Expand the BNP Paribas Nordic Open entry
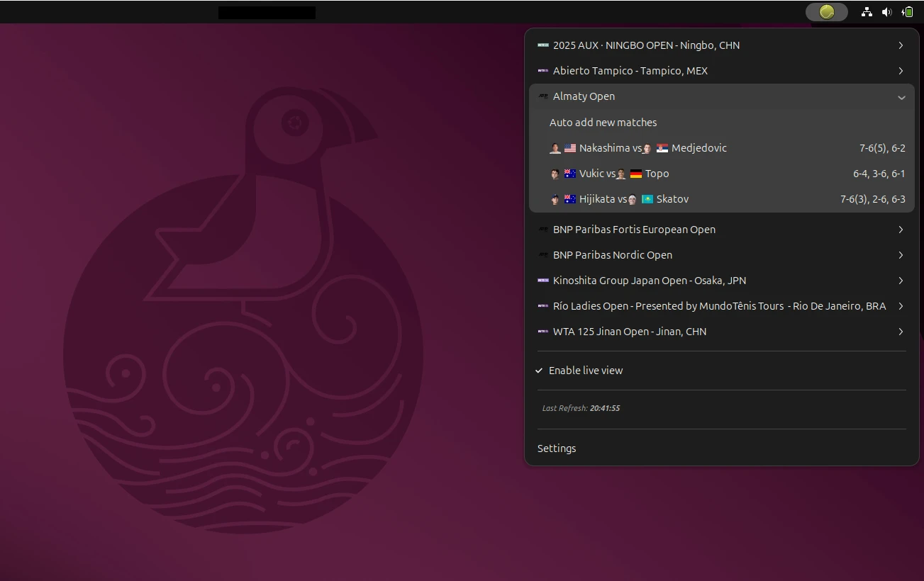 [x=721, y=255]
